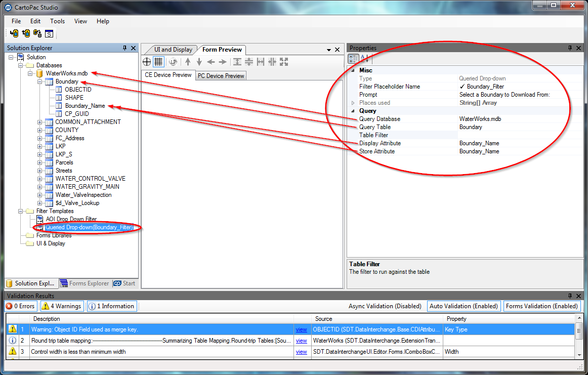588x375 pixels.
Task: Click the move down arrow icon
Action: tap(199, 62)
